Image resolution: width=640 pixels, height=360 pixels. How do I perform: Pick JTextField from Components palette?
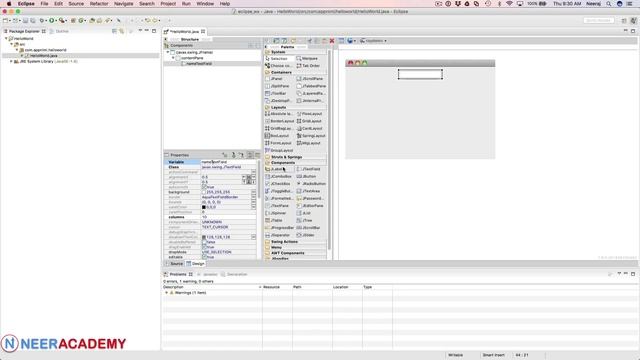(311, 169)
